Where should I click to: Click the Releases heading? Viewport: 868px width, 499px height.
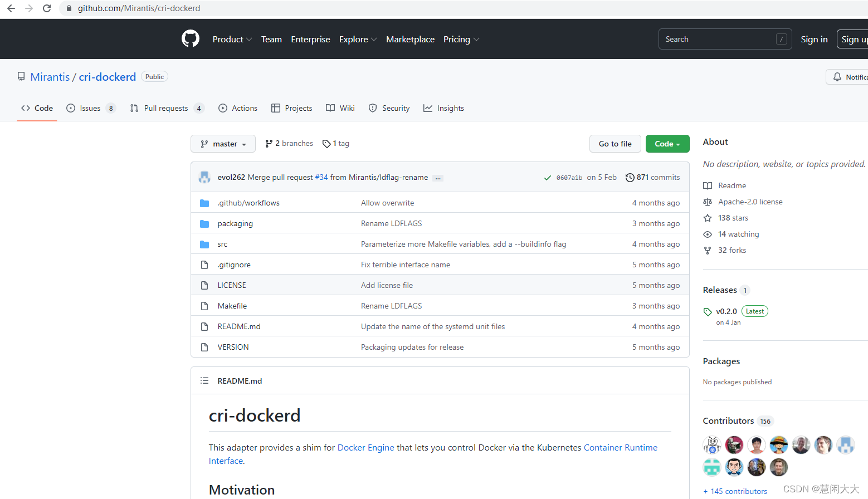point(720,290)
